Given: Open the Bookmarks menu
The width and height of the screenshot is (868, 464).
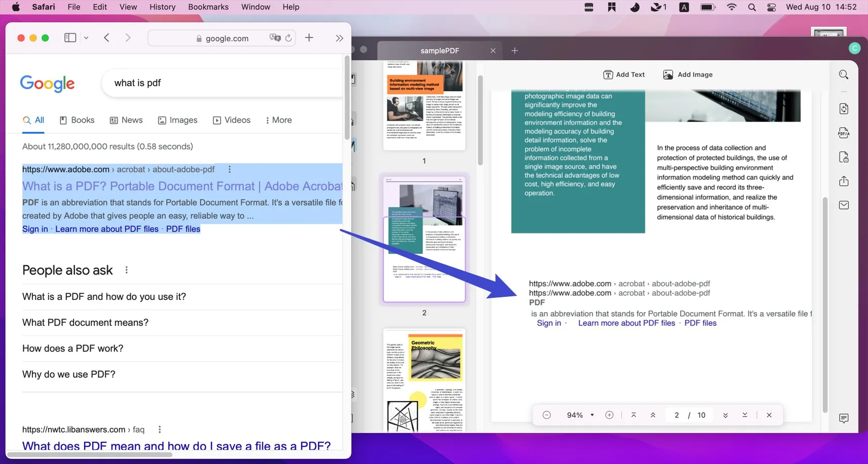Looking at the screenshot, I should [208, 7].
